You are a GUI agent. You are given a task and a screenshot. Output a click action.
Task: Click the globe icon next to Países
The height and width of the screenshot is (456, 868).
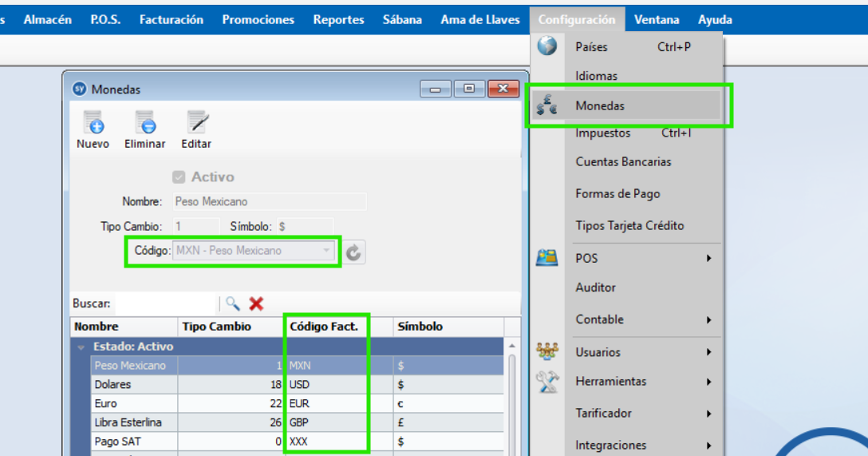(x=547, y=46)
